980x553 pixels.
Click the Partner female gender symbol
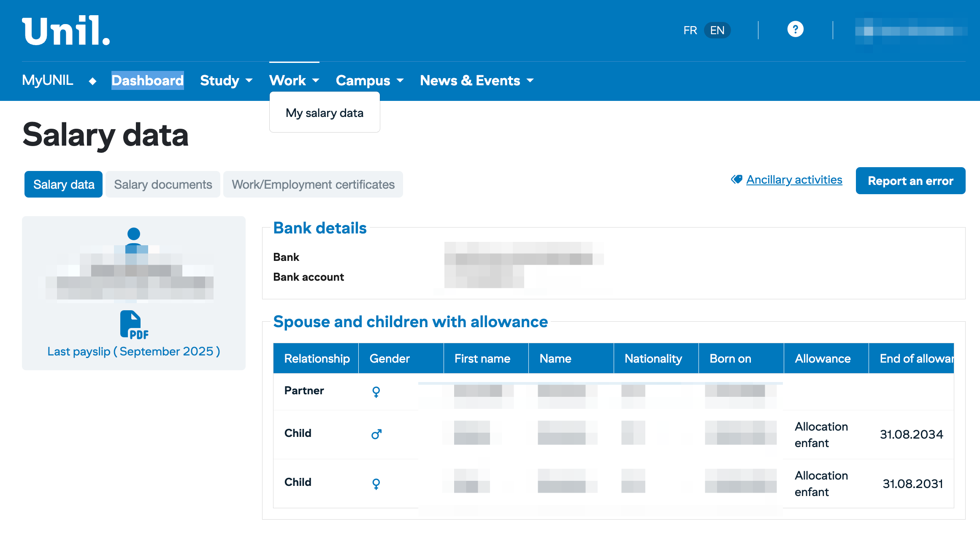click(x=376, y=392)
